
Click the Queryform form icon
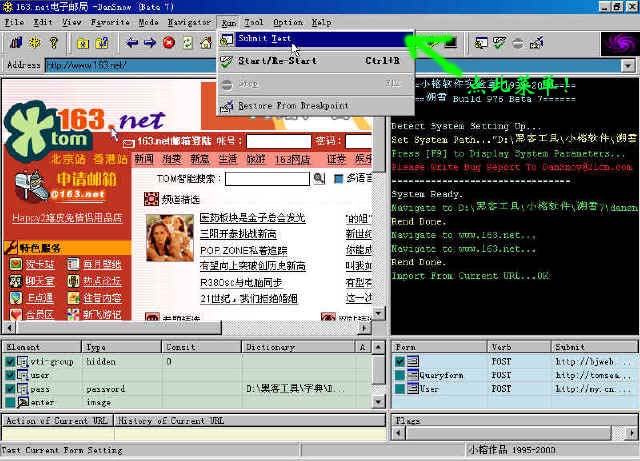coord(413,375)
